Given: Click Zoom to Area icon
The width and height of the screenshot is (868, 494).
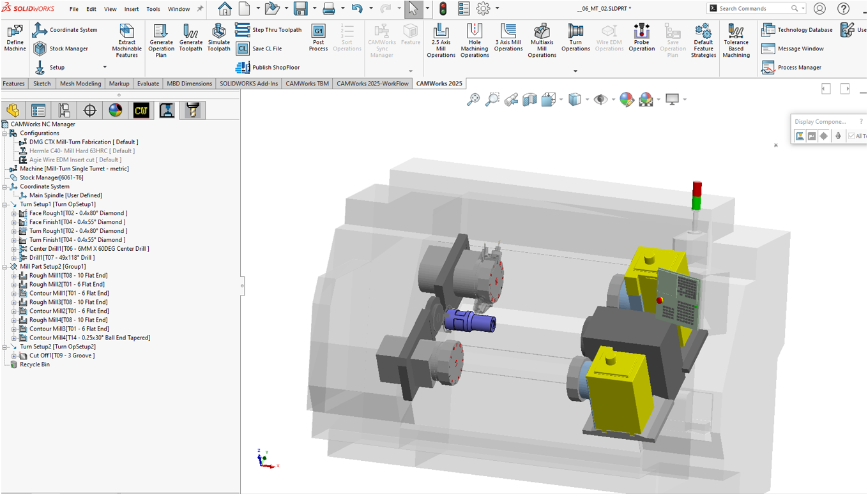Looking at the screenshot, I should pyautogui.click(x=492, y=100).
